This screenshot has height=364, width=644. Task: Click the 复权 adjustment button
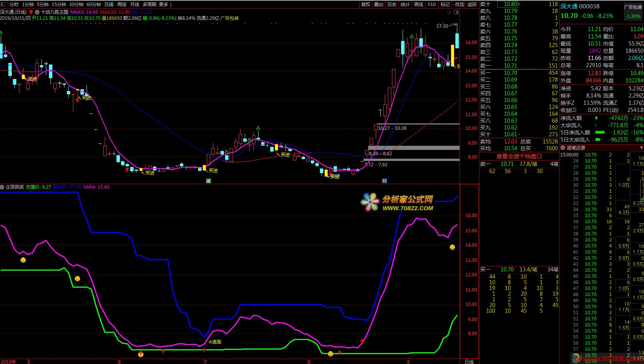pyautogui.click(x=365, y=4)
